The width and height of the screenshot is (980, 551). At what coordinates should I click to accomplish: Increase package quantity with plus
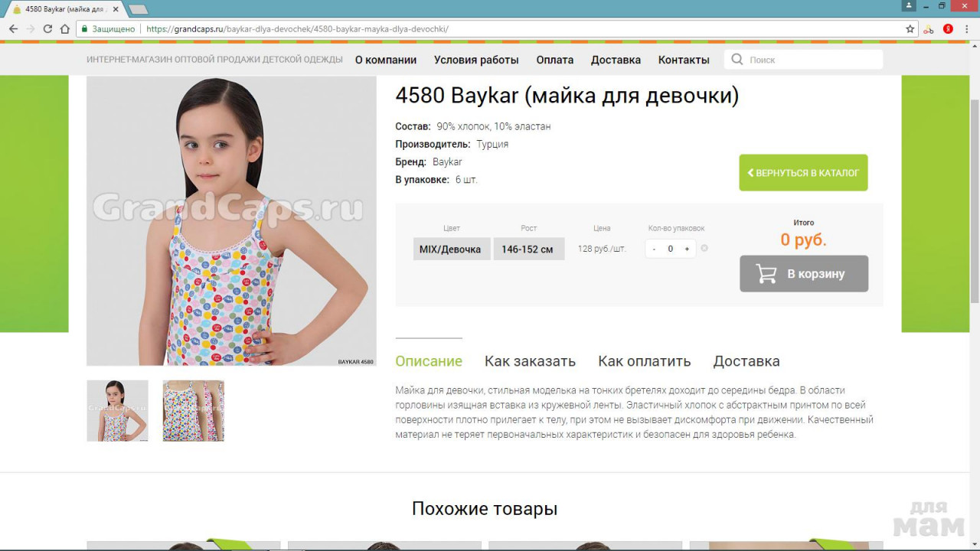687,249
